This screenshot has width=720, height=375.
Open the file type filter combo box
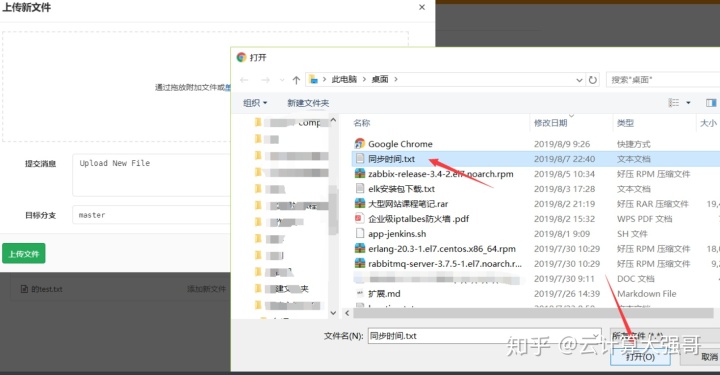click(665, 336)
